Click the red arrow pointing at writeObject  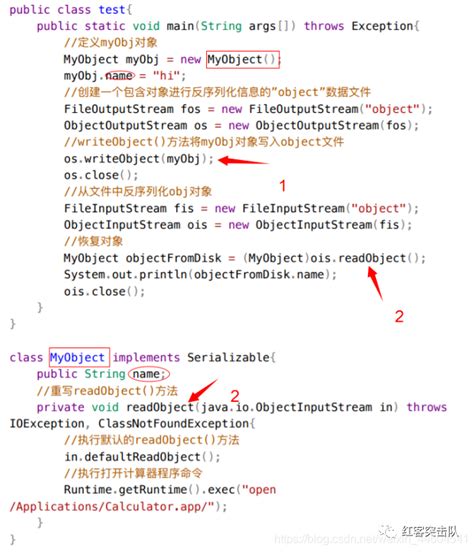[x=243, y=161]
